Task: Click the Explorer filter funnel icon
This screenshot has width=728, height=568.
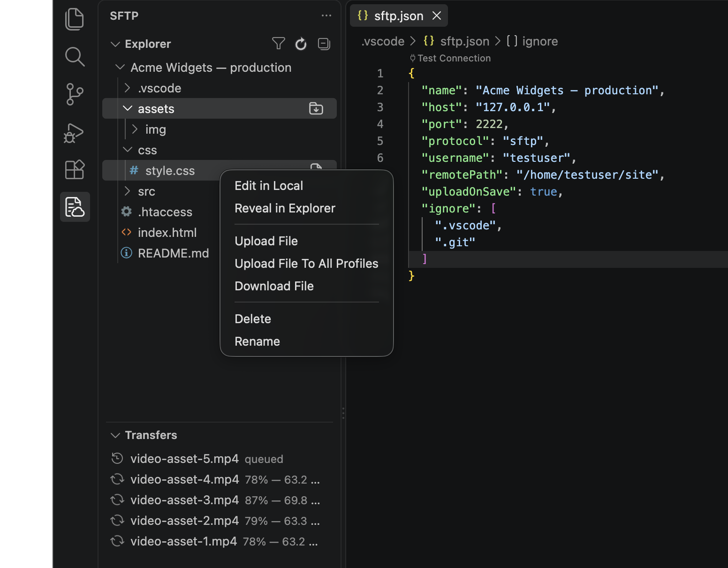Action: pyautogui.click(x=279, y=44)
